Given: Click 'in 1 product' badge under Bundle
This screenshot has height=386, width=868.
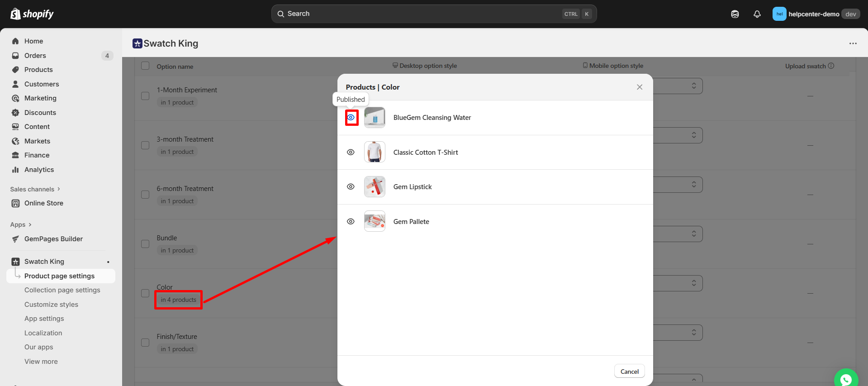Looking at the screenshot, I should 177,250.
